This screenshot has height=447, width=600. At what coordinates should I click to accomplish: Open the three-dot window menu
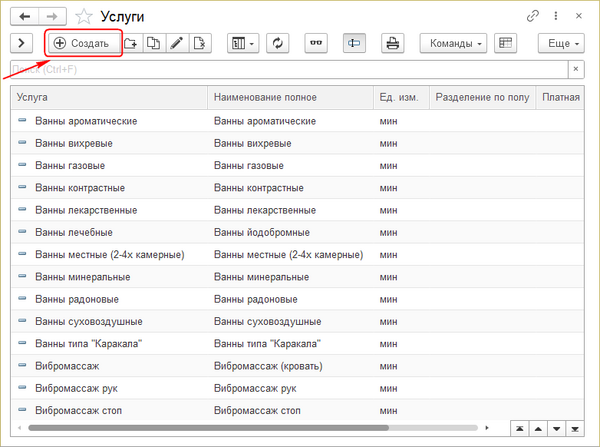point(556,16)
